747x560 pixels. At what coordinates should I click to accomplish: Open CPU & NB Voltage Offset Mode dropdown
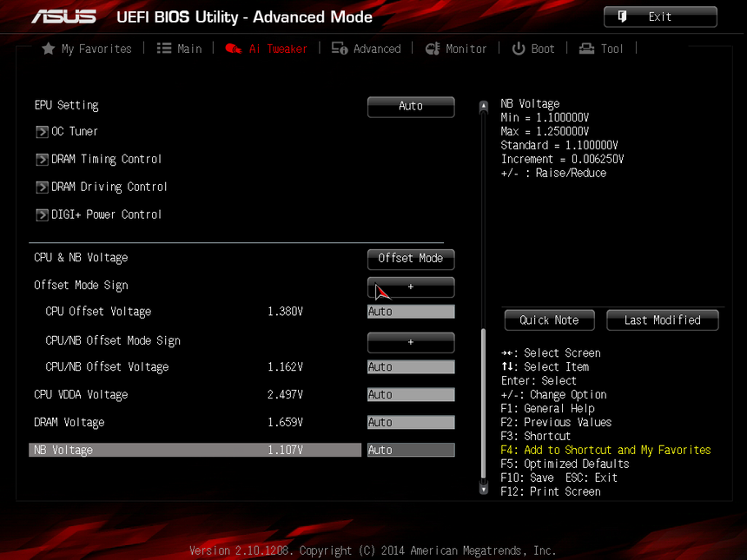411,259
